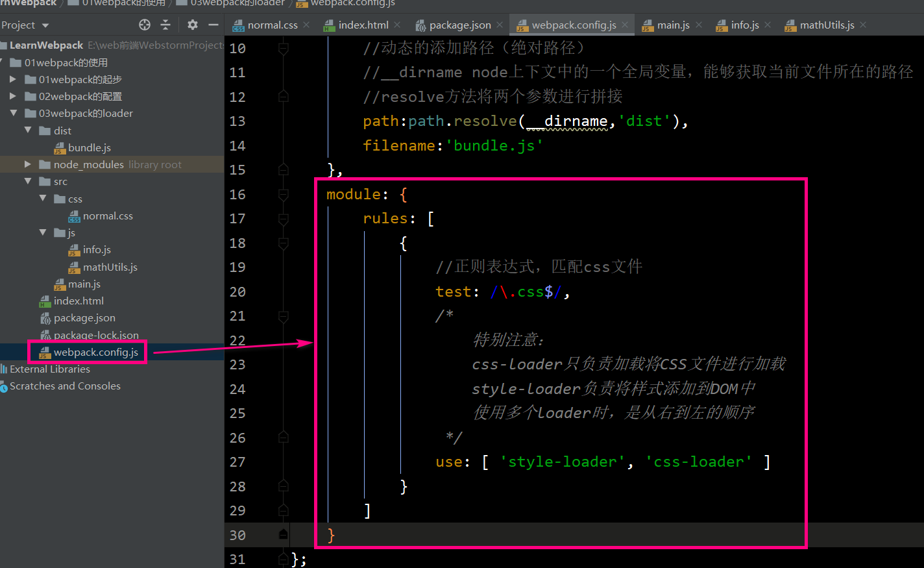Hide the Project panel with minus icon
This screenshot has height=568, width=924.
[x=213, y=25]
